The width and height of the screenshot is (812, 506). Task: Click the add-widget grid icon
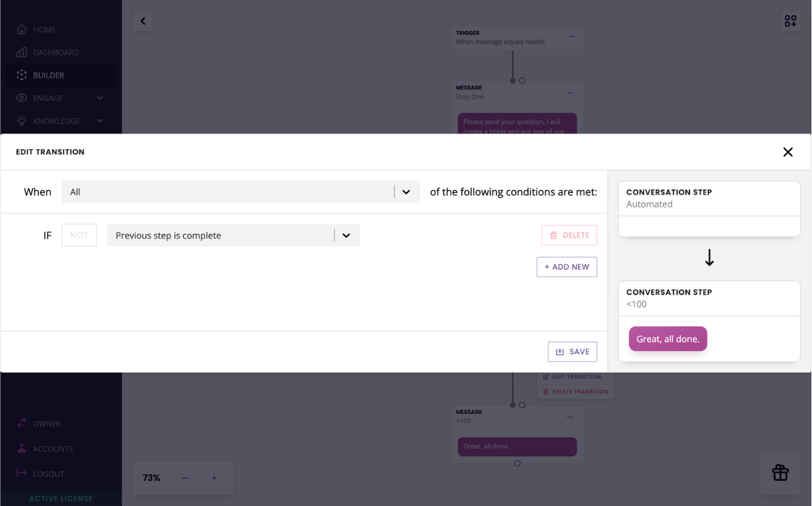pos(790,21)
